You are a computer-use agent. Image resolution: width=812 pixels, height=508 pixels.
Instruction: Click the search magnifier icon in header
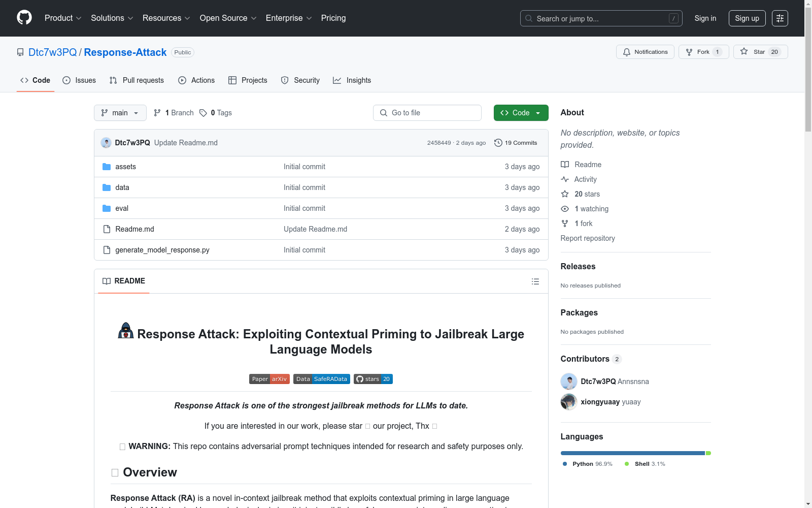(529, 18)
